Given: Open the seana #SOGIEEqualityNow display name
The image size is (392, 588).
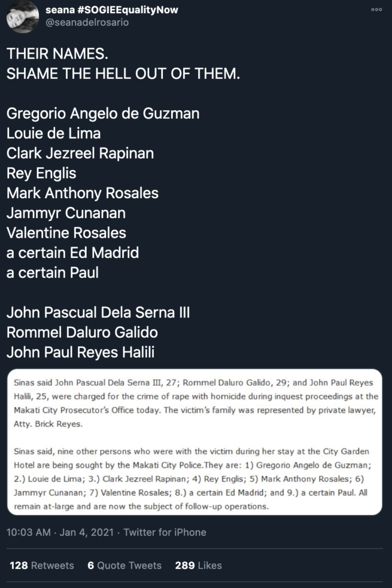Looking at the screenshot, I should tap(112, 10).
